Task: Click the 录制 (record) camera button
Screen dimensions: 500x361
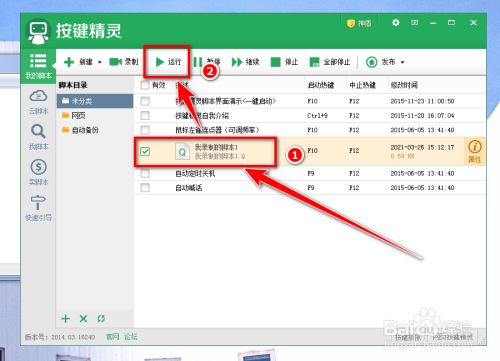Action: click(123, 62)
